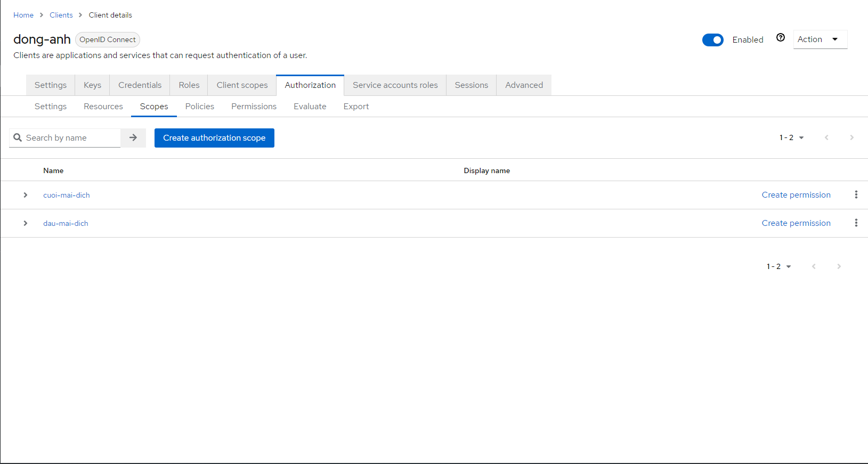Navigate to Clients breadcrumb link
This screenshot has width=868, height=464.
coord(61,15)
